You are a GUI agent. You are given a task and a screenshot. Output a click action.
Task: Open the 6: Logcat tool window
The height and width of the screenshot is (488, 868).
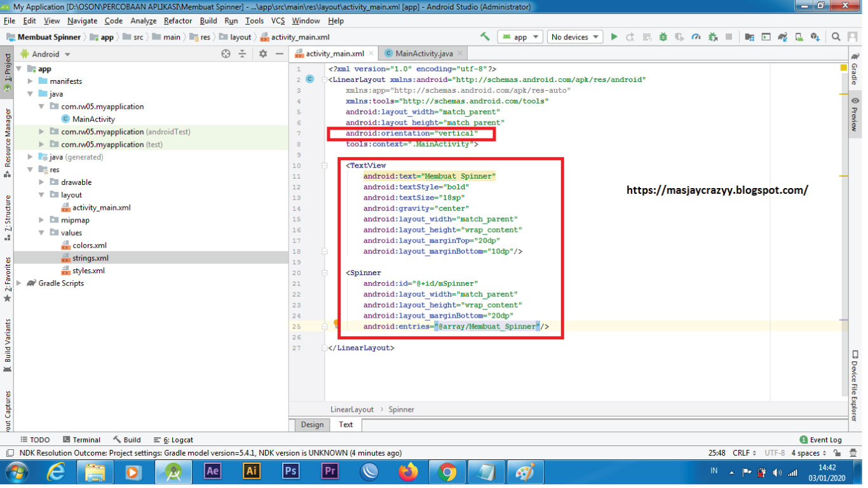pos(173,440)
